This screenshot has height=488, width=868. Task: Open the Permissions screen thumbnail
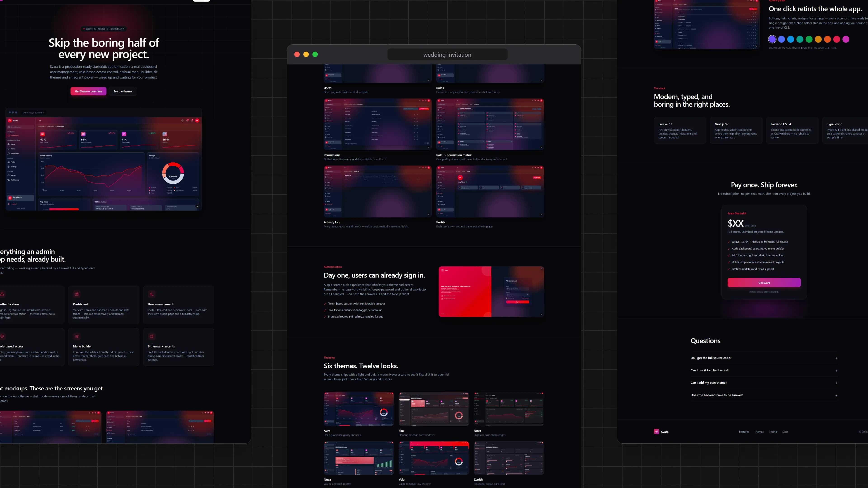point(378,124)
